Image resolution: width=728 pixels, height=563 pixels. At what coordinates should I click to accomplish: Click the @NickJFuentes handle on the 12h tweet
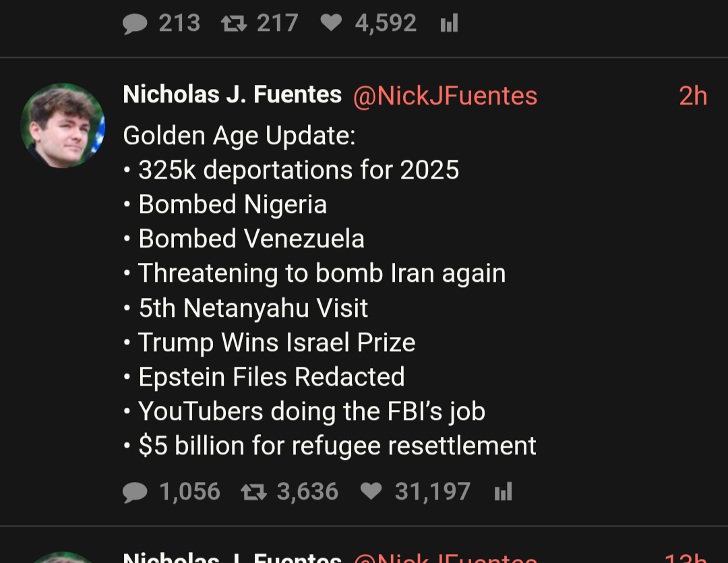(x=445, y=558)
